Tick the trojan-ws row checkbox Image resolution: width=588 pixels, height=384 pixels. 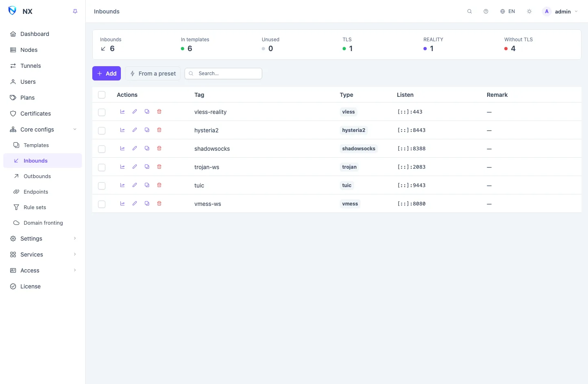[102, 167]
